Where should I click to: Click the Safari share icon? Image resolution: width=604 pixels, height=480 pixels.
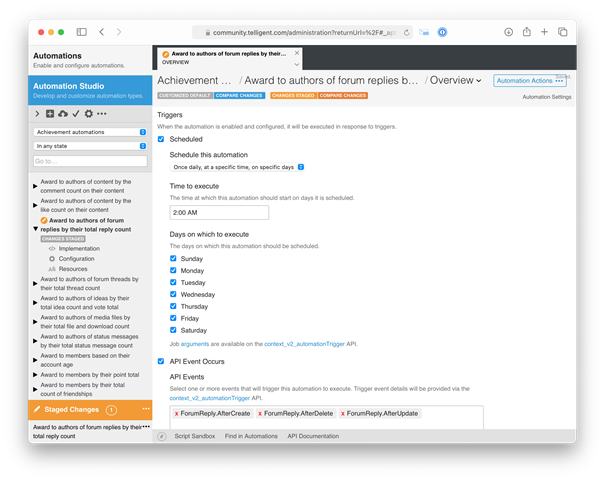527,32
